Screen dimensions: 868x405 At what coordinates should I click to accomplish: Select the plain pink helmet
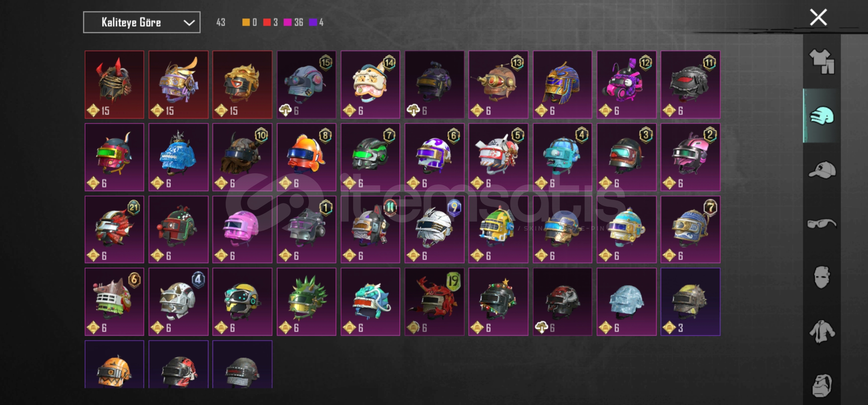tap(242, 229)
